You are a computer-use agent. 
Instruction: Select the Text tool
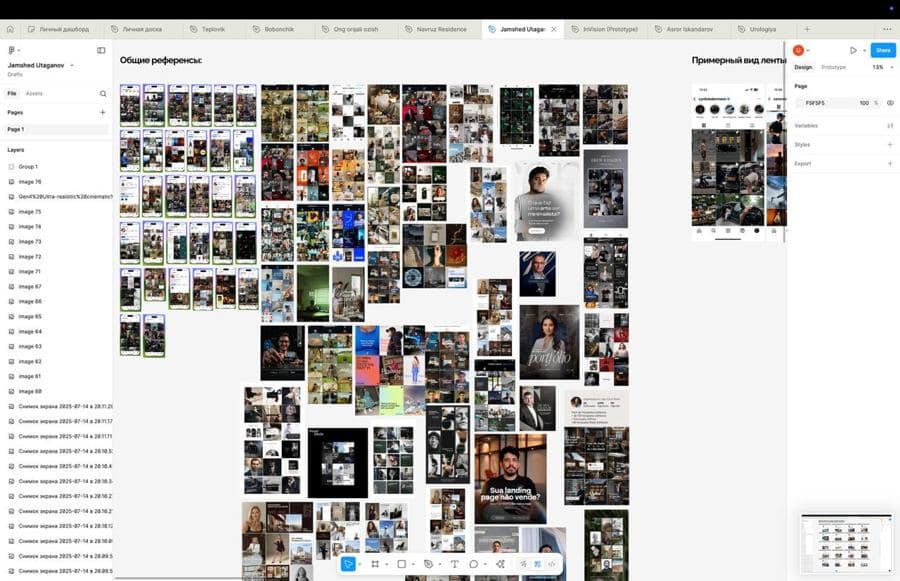455,564
